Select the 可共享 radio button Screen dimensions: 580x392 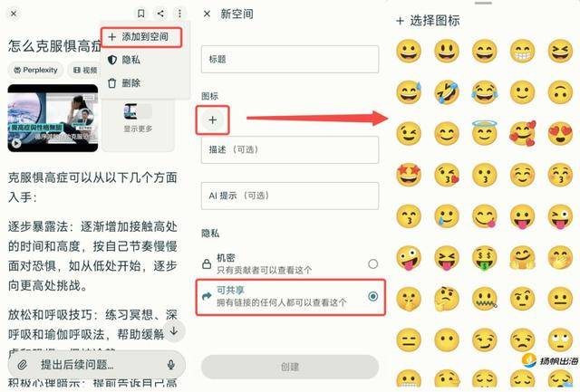coord(372,296)
